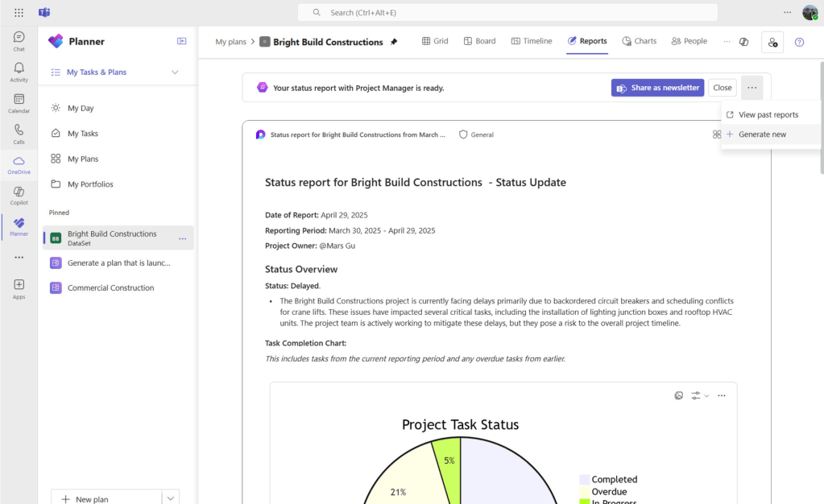Click the Completed legend color swatch
Viewport: 824px width, 504px height.
coord(584,479)
